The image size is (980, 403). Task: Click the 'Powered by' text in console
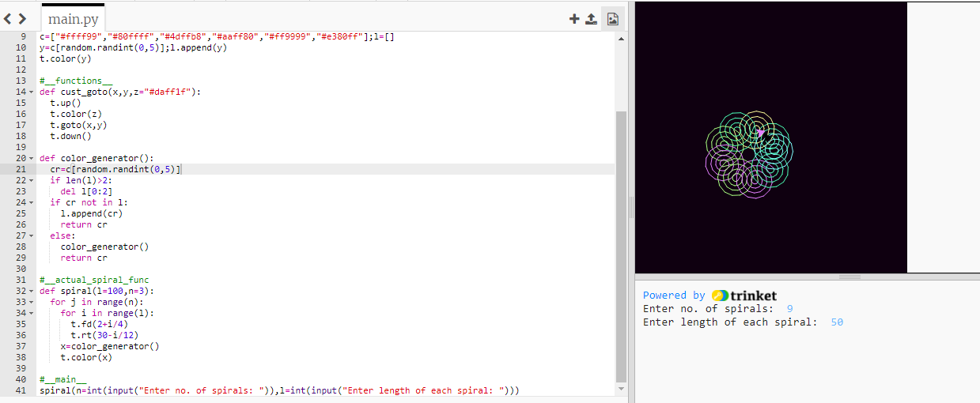tap(674, 296)
